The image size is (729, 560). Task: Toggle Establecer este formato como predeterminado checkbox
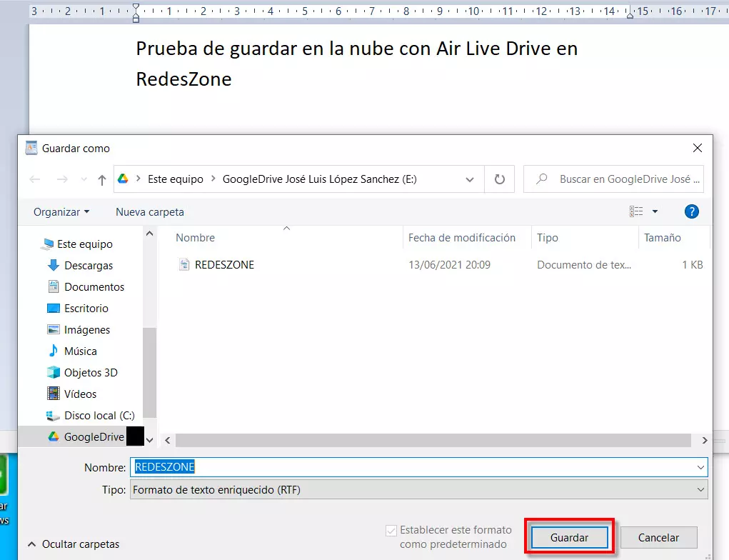click(x=391, y=530)
